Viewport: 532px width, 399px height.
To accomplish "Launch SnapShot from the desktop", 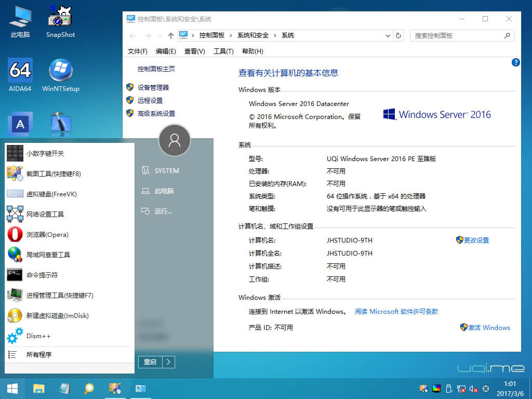I will point(60,22).
